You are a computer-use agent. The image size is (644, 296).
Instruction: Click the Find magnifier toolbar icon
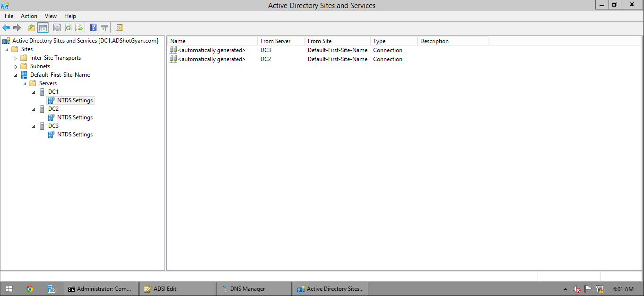[119, 28]
